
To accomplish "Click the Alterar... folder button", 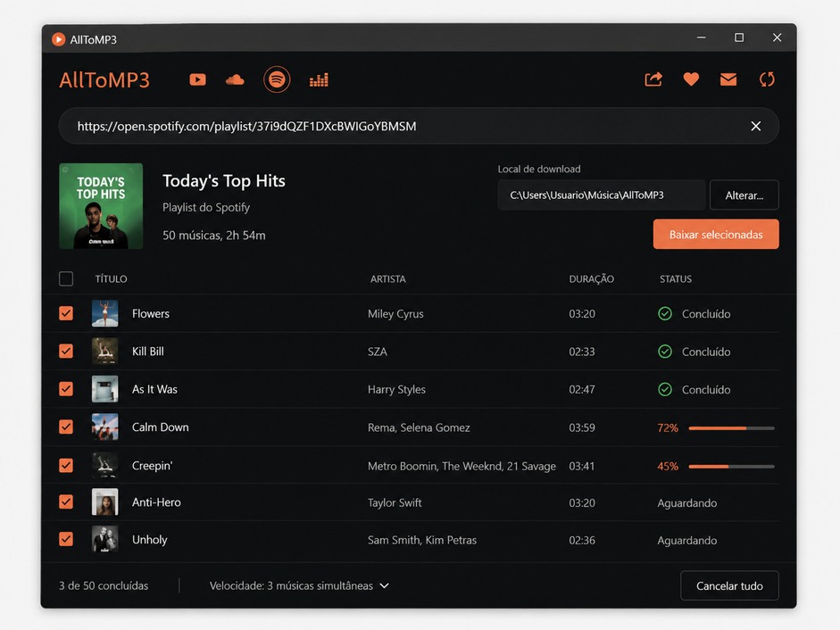I will tap(744, 195).
